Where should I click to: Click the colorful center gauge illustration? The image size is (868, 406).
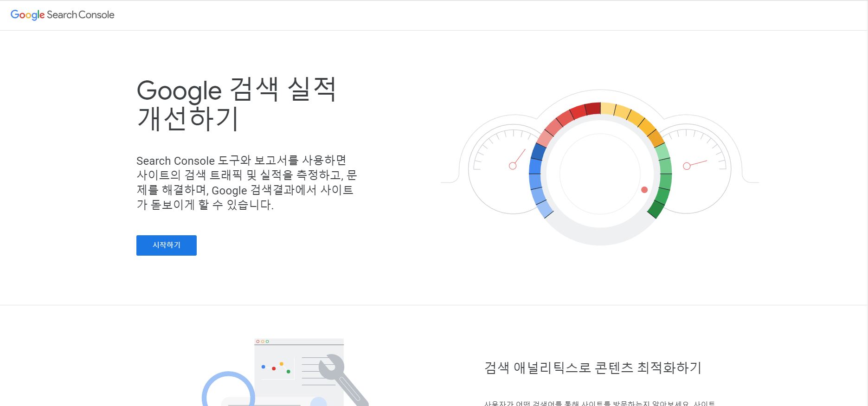(x=600, y=174)
